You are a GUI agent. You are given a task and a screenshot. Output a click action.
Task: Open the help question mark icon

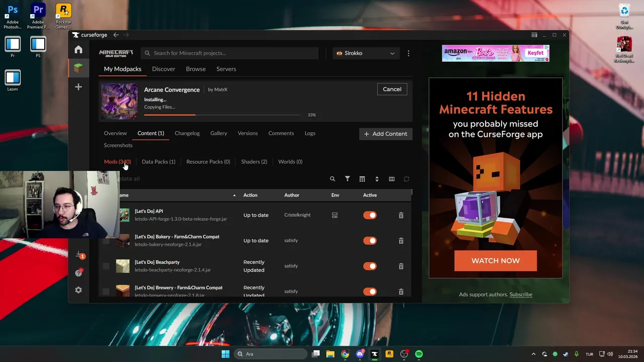78,273
